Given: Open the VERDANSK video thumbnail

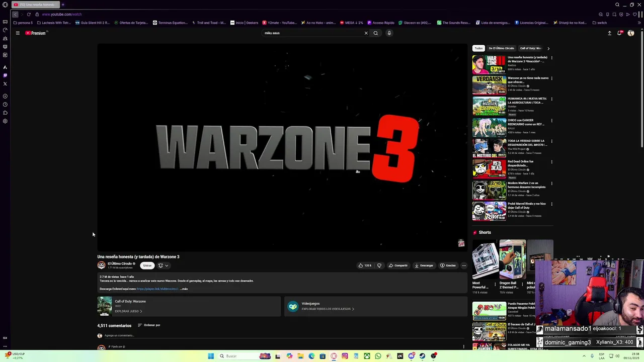Looking at the screenshot, I should click(x=489, y=85).
